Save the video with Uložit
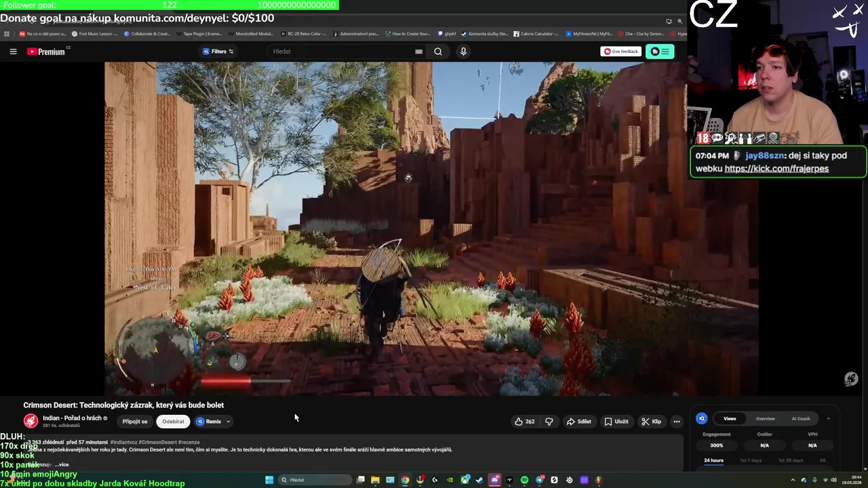Image resolution: width=868 pixels, height=488 pixels. 616,422
